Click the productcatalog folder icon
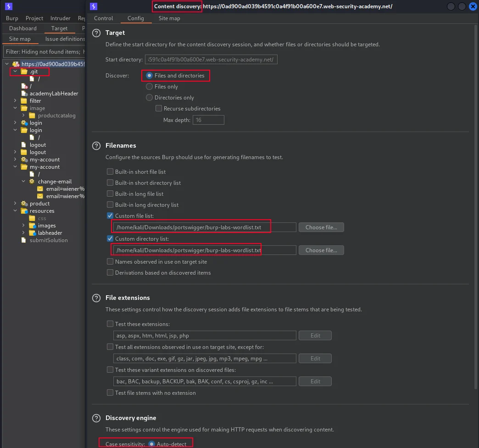This screenshot has width=479, height=448. 32,116
